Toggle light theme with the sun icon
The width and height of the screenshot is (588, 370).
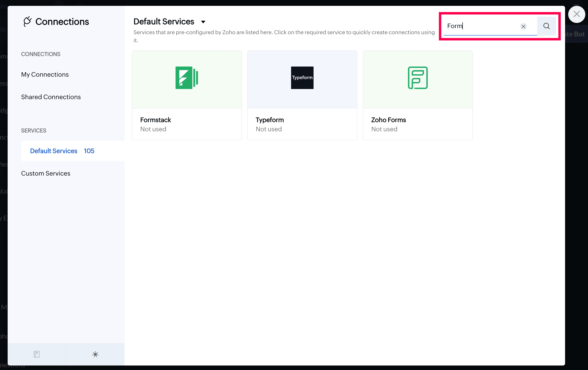[x=95, y=354]
